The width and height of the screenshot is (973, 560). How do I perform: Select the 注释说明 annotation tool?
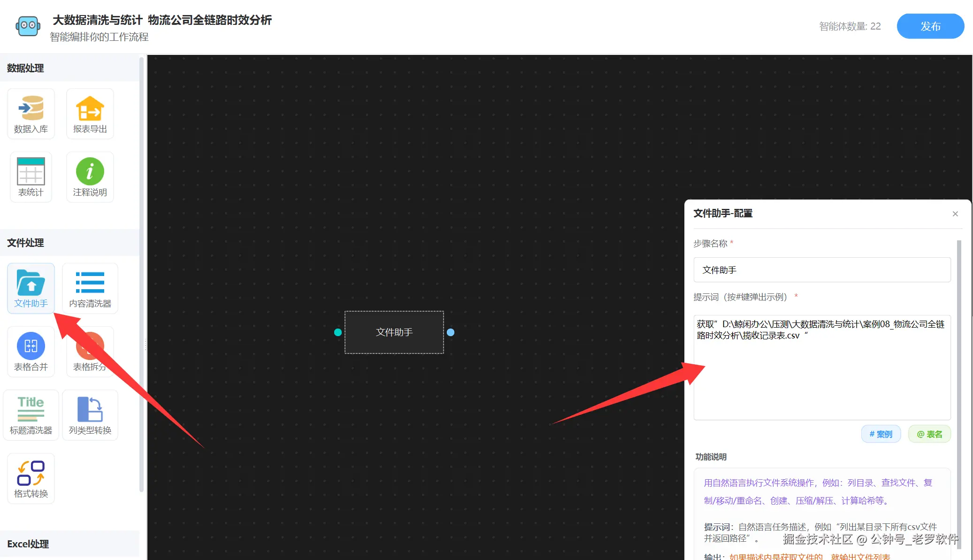[90, 177]
